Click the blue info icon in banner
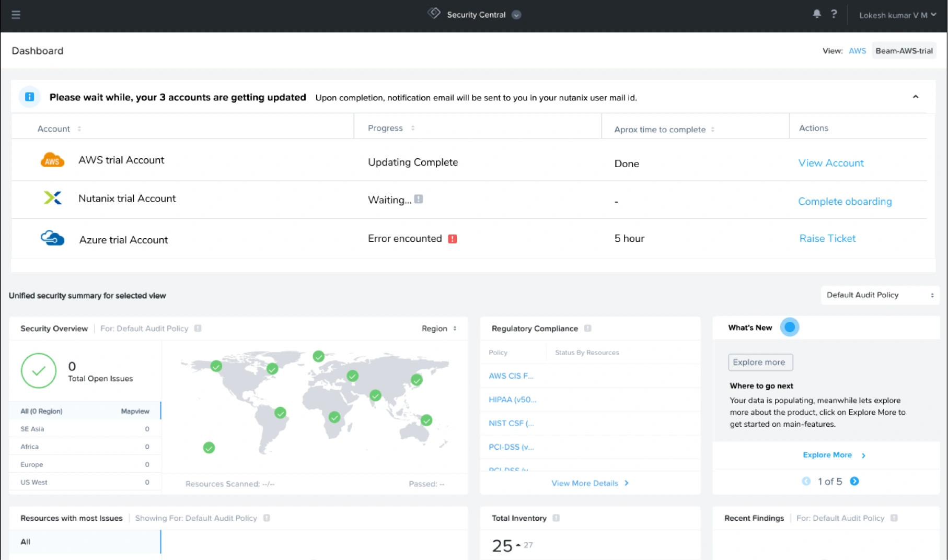Screen dimensions: 948x560 coord(30,97)
